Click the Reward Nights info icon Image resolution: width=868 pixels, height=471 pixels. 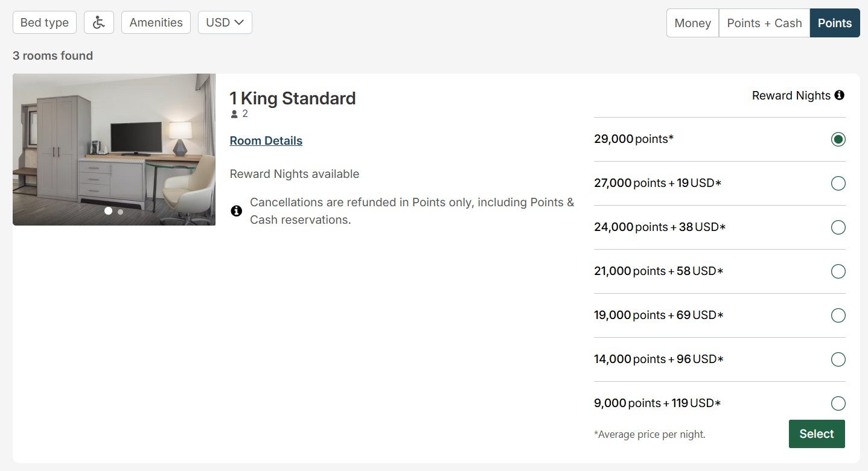click(x=840, y=95)
